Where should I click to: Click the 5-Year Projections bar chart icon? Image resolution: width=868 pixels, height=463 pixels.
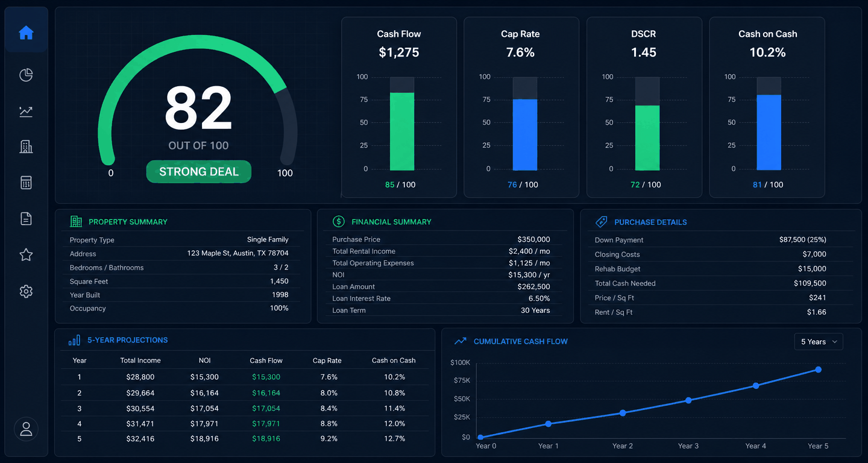point(74,340)
